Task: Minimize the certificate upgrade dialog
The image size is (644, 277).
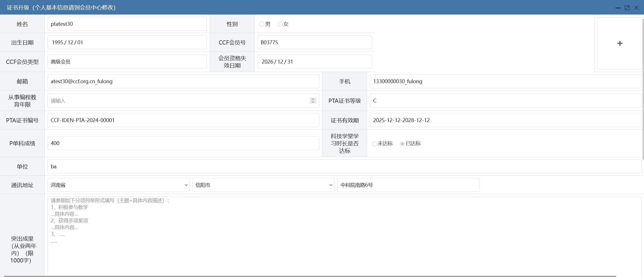Action: (618, 8)
